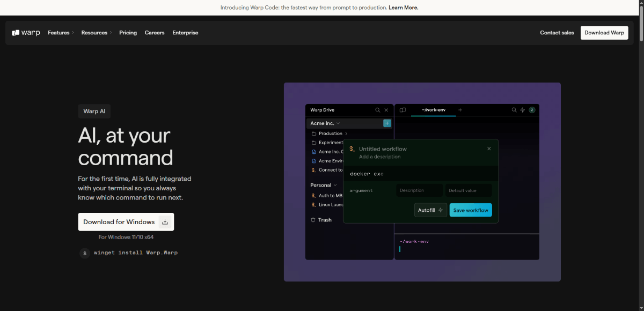Open the Careers page
The image size is (644, 311).
point(155,33)
